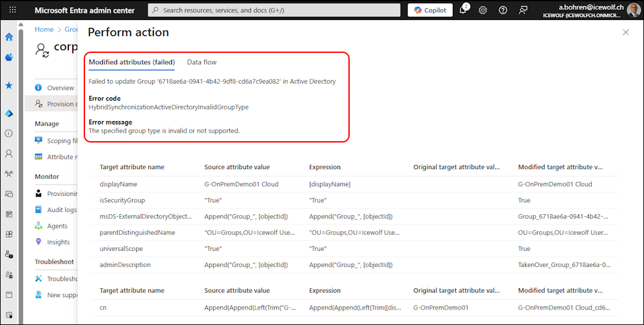Open Home breadcrumb link
Screen dimensions: 644x325
(44, 30)
